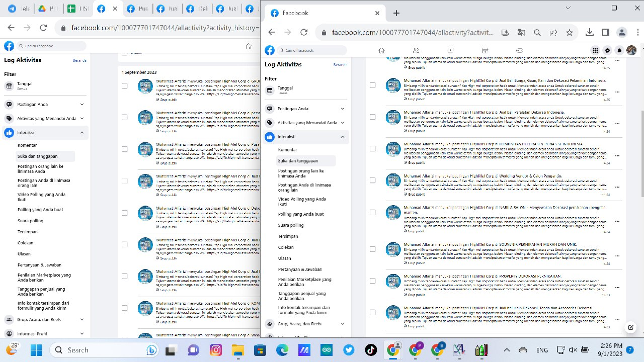Open Chrome profile icon in front window

(622, 32)
